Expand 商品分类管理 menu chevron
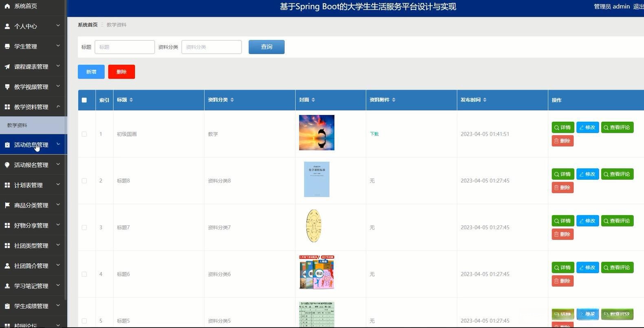 tap(58, 205)
